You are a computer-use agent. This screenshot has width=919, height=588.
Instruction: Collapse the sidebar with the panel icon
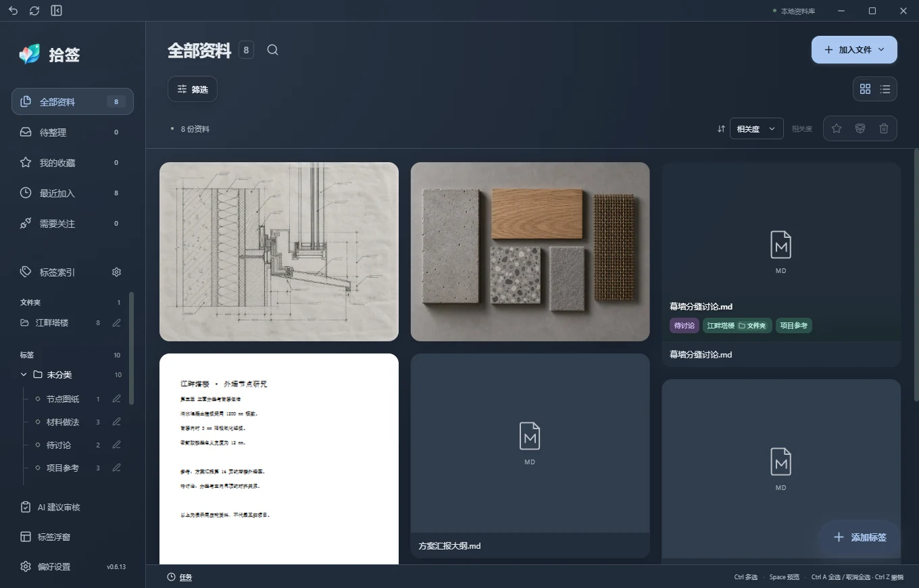pyautogui.click(x=57, y=11)
